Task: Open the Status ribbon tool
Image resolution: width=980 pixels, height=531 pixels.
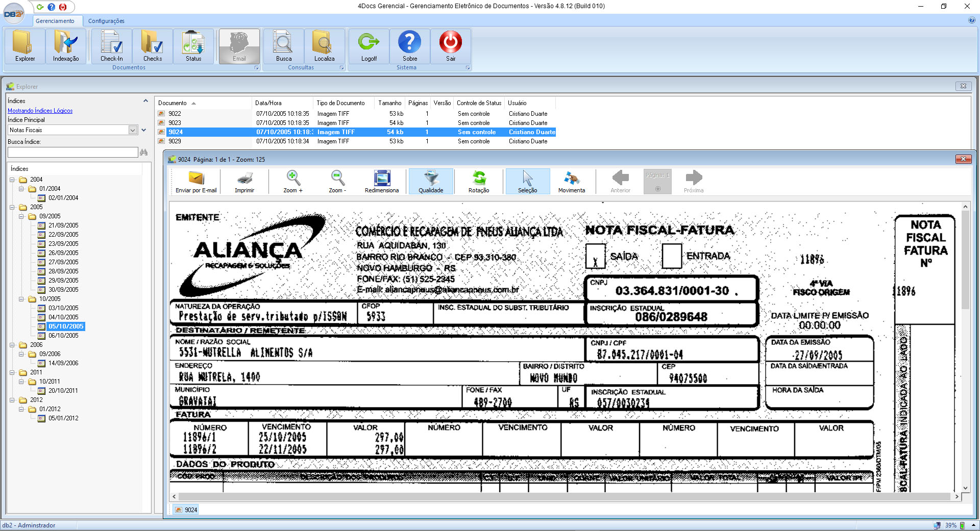Action: click(193, 46)
